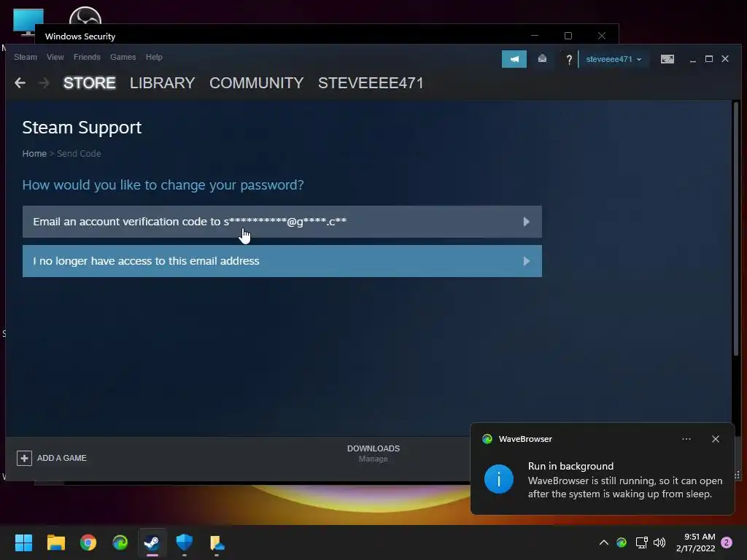Open the steveeee471 account dropdown

click(614, 59)
